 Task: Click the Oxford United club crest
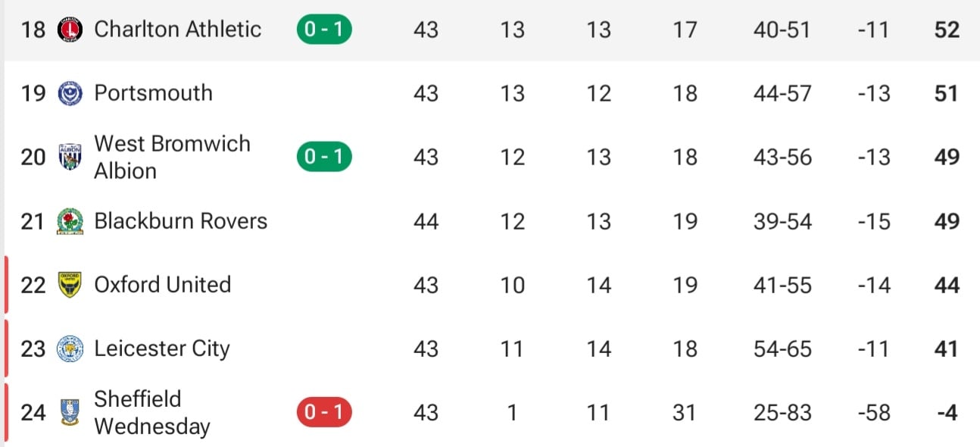pyautogui.click(x=70, y=285)
